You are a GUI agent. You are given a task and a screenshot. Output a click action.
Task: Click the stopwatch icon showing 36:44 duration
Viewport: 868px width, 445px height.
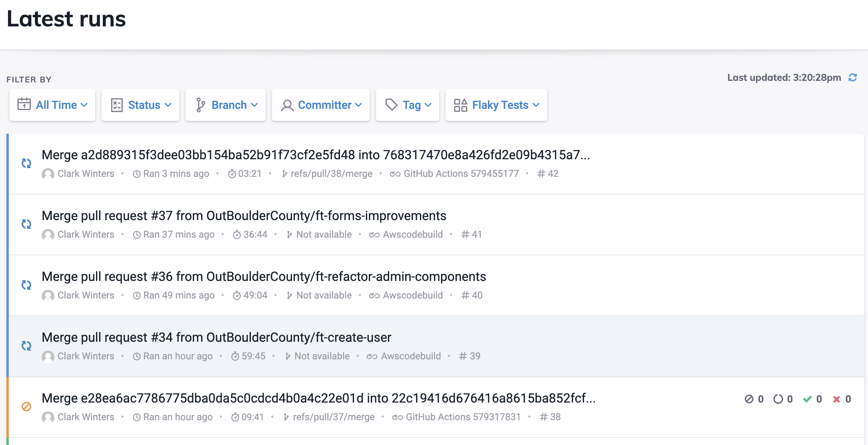(238, 235)
